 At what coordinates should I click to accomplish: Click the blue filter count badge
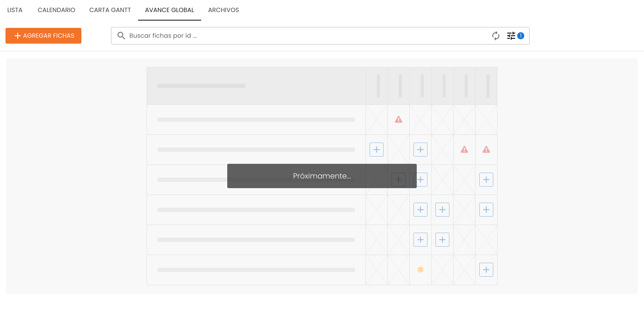[x=521, y=36]
